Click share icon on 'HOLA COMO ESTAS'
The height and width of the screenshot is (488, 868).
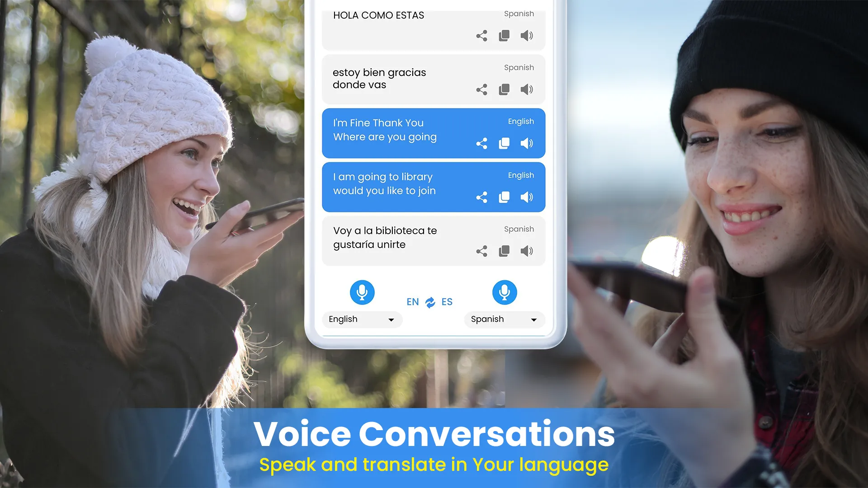[x=481, y=36]
